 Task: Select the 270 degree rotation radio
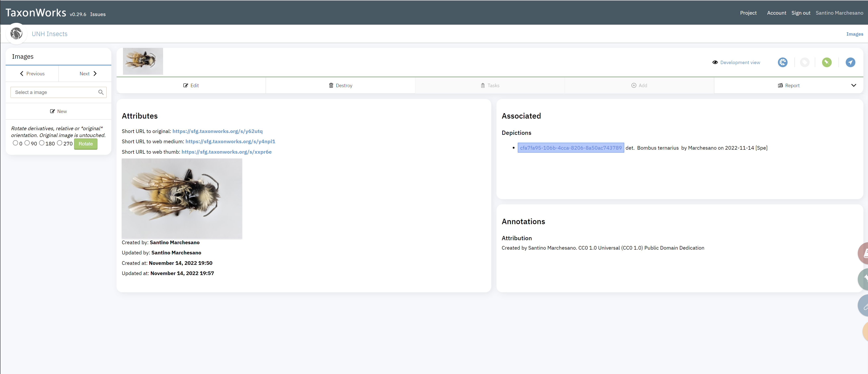[60, 143]
